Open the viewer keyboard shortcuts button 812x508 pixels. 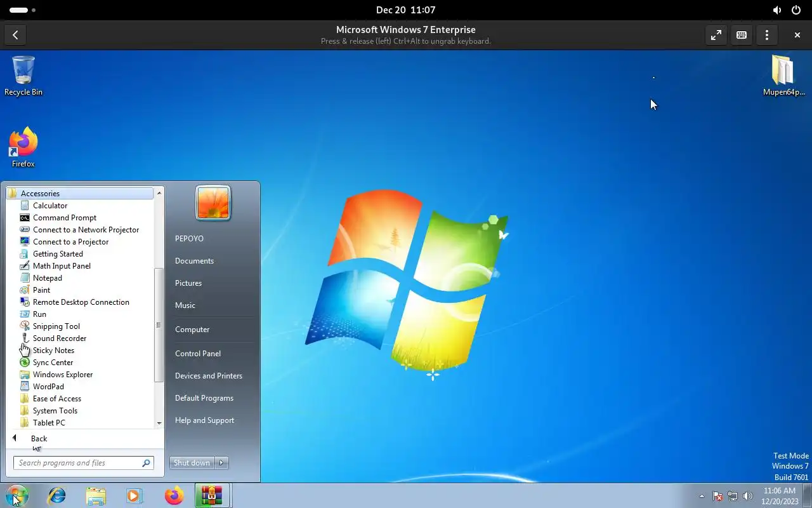click(742, 35)
